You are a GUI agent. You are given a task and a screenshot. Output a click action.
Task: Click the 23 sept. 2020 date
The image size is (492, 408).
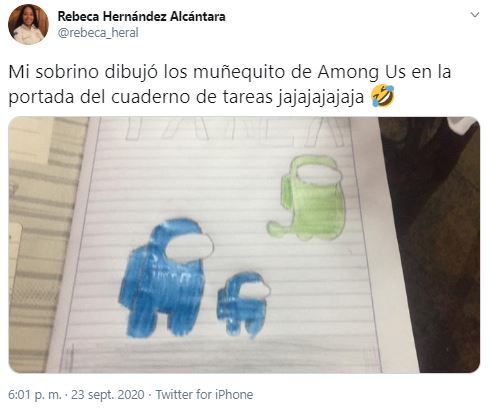[108, 395]
